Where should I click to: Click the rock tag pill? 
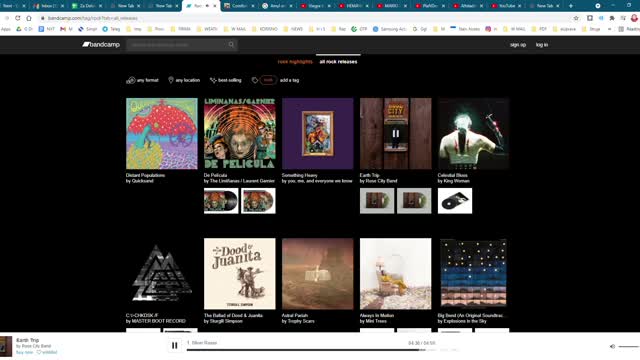click(268, 80)
